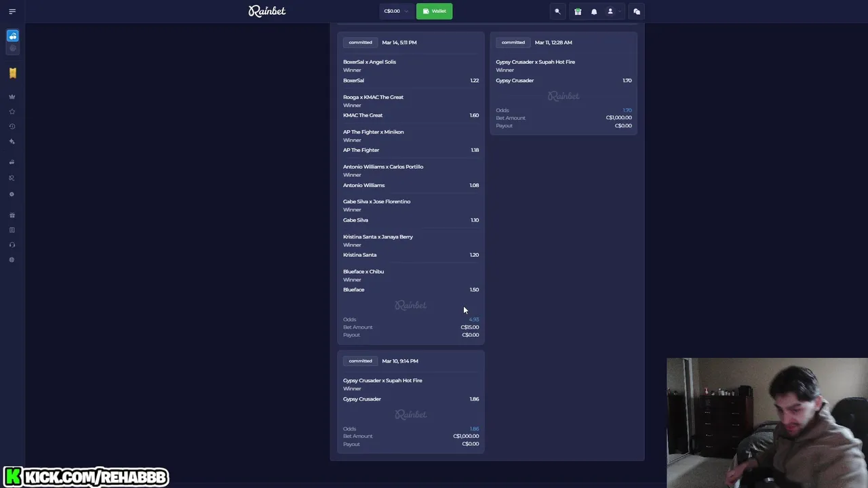This screenshot has width=868, height=488.
Task: Open the user profile avatar
Action: (610, 12)
